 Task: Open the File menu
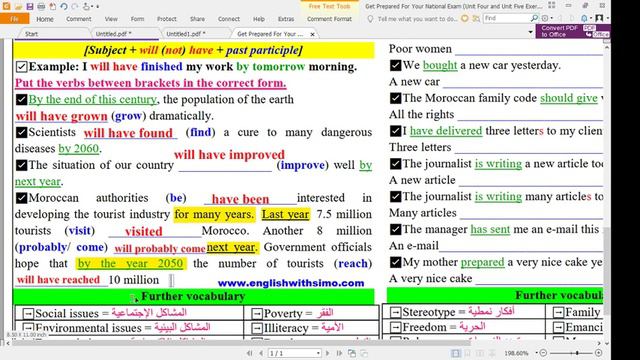pos(14,19)
